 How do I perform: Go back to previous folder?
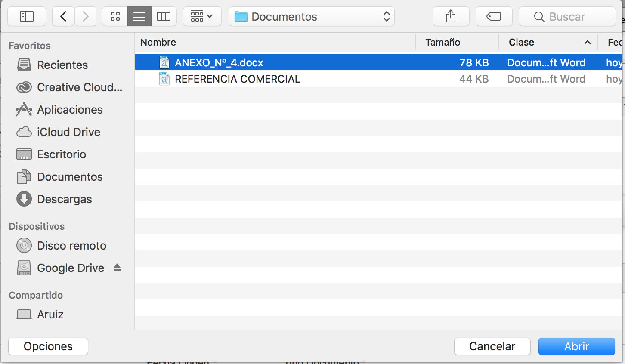63,17
